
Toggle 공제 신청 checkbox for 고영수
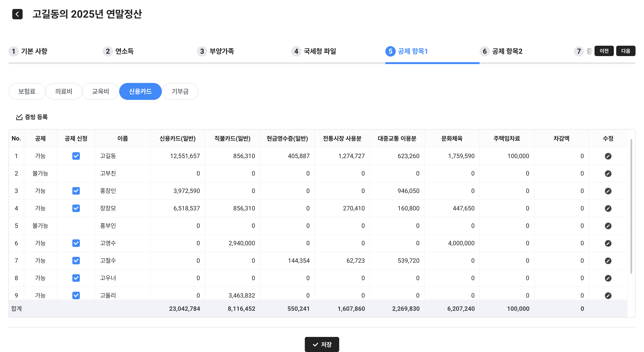point(76,243)
